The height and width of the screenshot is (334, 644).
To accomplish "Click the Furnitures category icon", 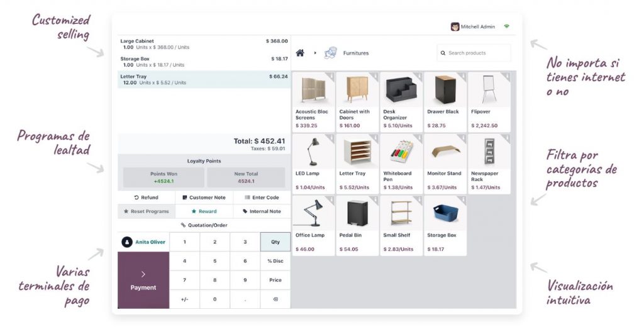I will tap(331, 53).
